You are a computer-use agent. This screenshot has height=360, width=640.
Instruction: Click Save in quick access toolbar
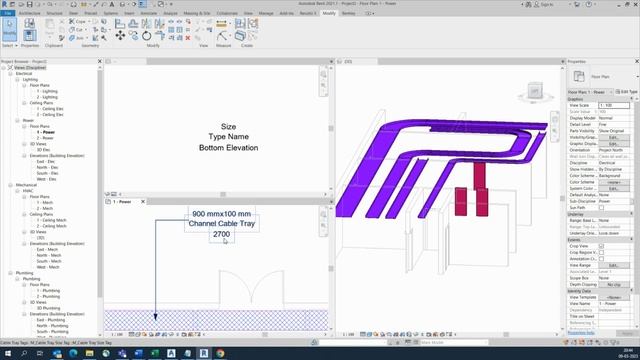point(29,4)
